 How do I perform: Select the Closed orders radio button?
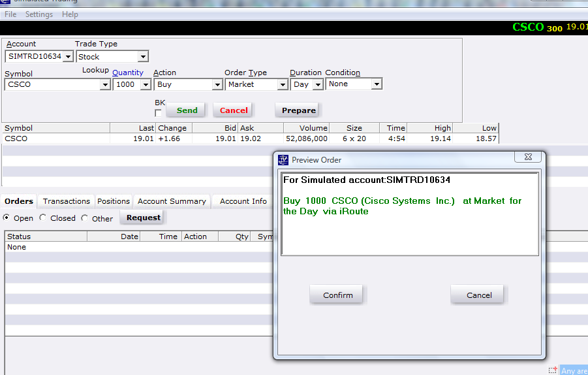click(x=43, y=218)
